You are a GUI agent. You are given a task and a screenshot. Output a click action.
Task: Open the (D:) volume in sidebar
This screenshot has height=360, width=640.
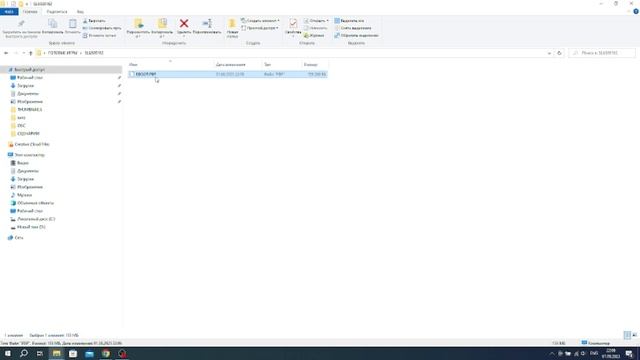pyautogui.click(x=31, y=227)
